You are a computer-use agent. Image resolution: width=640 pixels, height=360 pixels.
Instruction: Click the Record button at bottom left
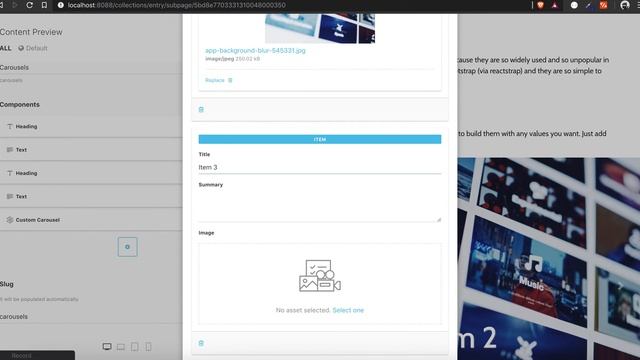point(37,356)
